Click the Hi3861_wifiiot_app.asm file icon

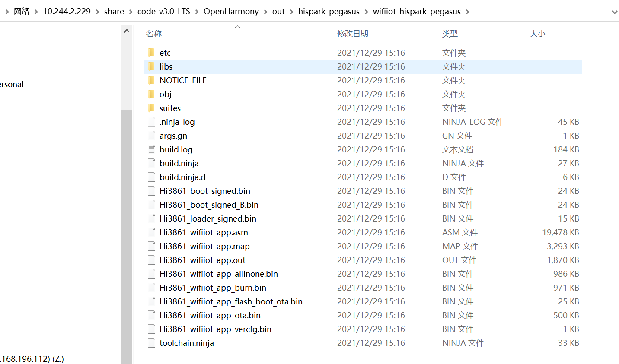[151, 232]
